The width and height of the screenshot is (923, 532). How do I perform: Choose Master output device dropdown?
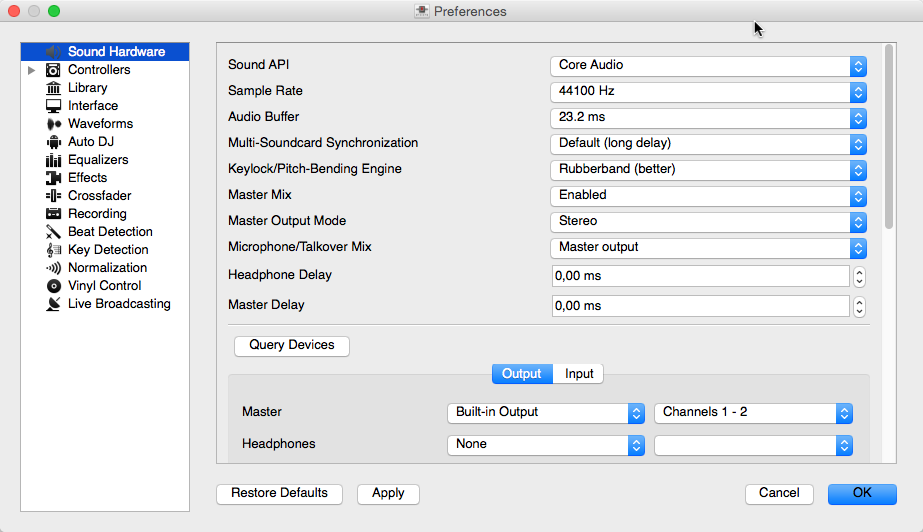545,412
